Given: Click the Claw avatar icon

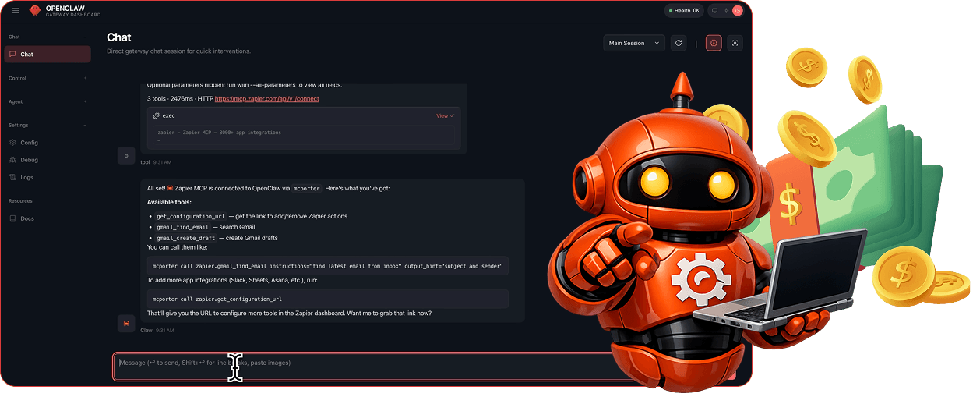Looking at the screenshot, I should pos(126,323).
